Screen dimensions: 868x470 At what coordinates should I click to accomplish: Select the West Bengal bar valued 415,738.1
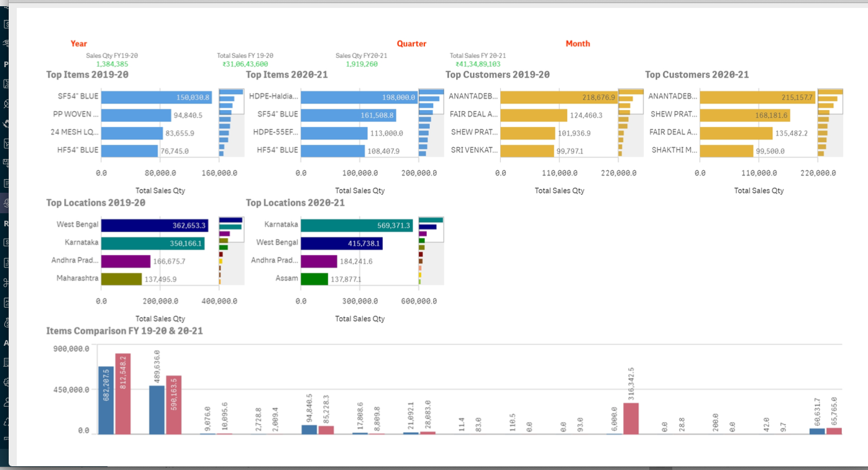click(342, 244)
